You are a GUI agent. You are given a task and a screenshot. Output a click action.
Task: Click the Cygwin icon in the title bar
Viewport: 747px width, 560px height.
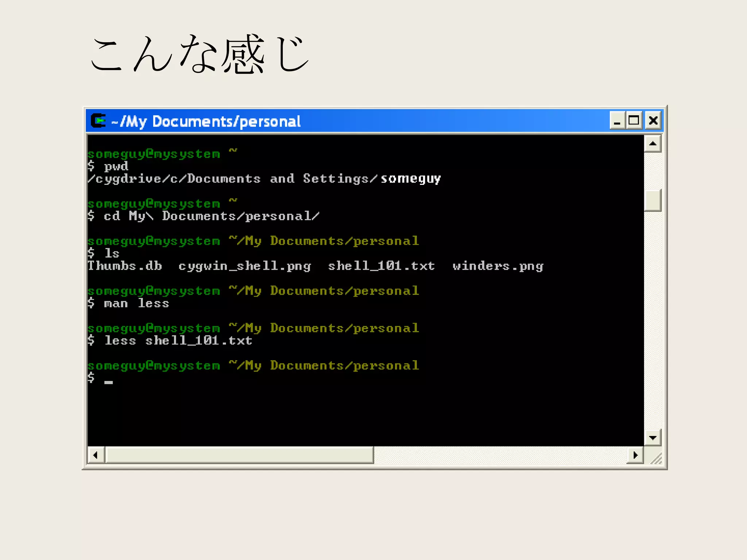tap(98, 121)
